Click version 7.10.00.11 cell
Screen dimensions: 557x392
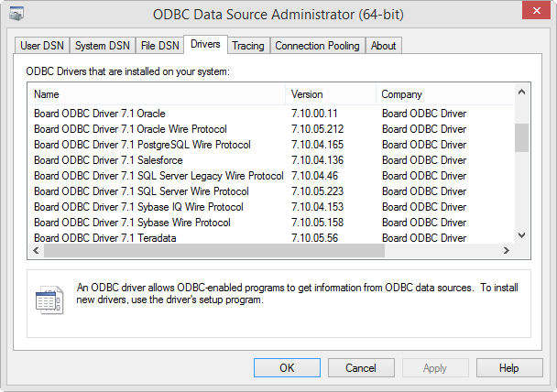tap(314, 114)
